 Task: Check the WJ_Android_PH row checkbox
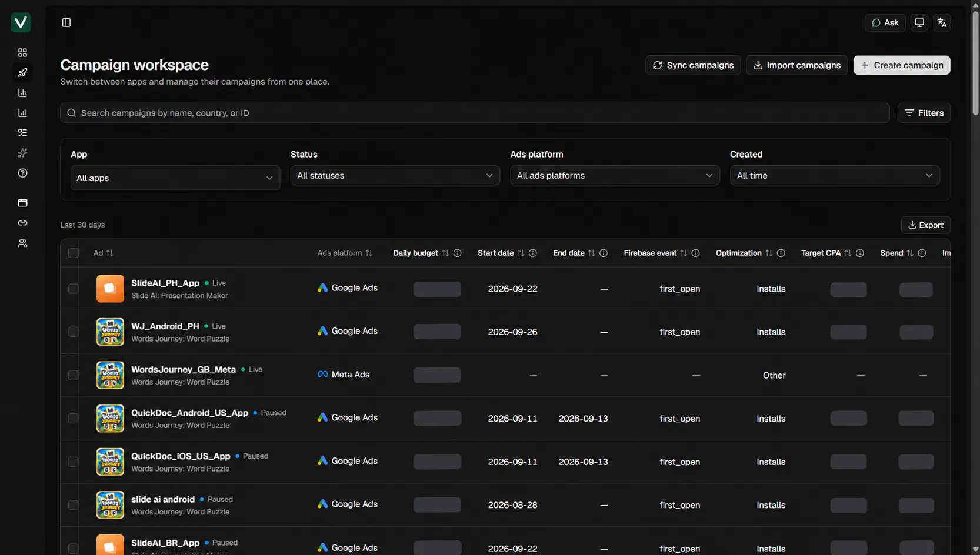point(74,332)
